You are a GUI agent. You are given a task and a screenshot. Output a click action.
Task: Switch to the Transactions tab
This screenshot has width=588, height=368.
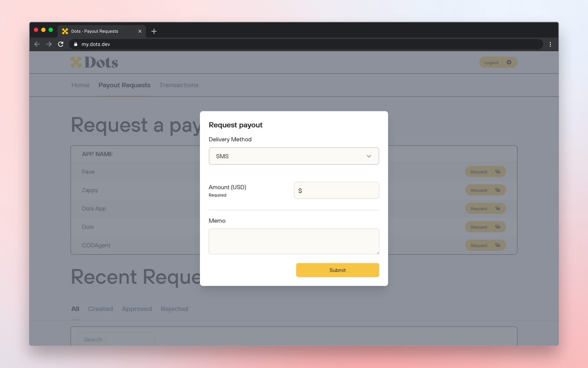tap(179, 85)
